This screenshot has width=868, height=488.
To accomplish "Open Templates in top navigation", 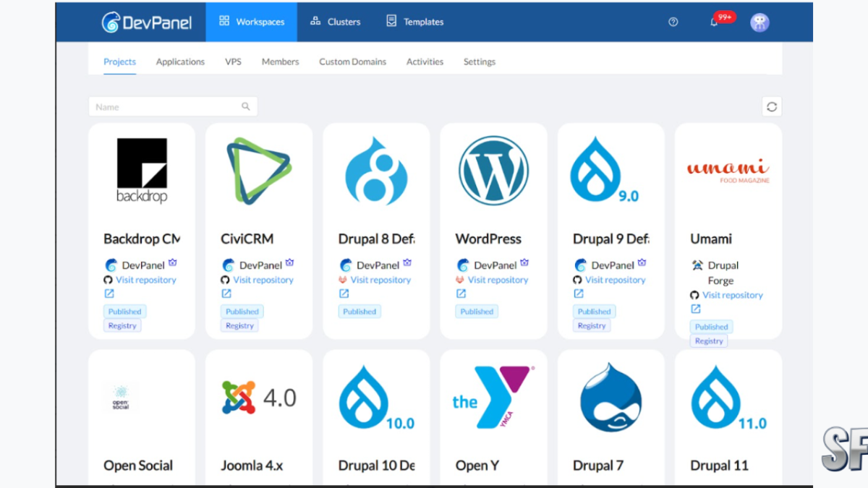I will (413, 22).
